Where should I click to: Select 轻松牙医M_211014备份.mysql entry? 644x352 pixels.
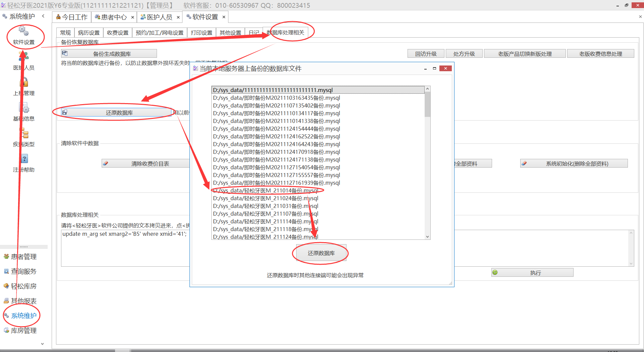tap(318, 190)
